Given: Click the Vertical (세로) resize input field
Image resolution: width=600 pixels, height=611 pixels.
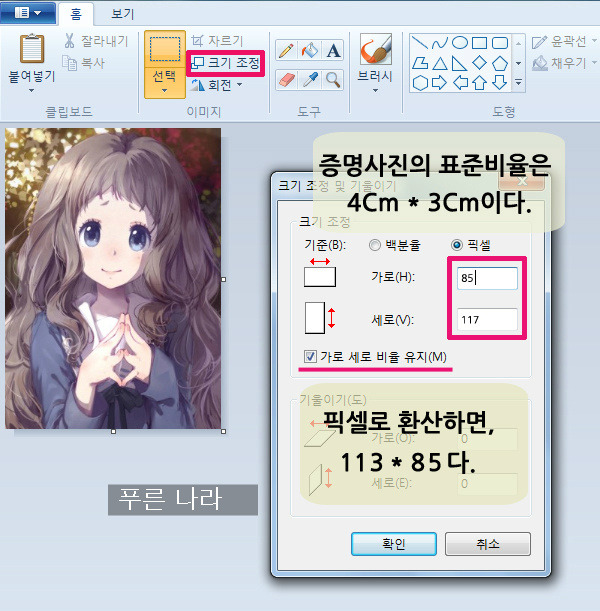Looking at the screenshot, I should pyautogui.click(x=487, y=320).
